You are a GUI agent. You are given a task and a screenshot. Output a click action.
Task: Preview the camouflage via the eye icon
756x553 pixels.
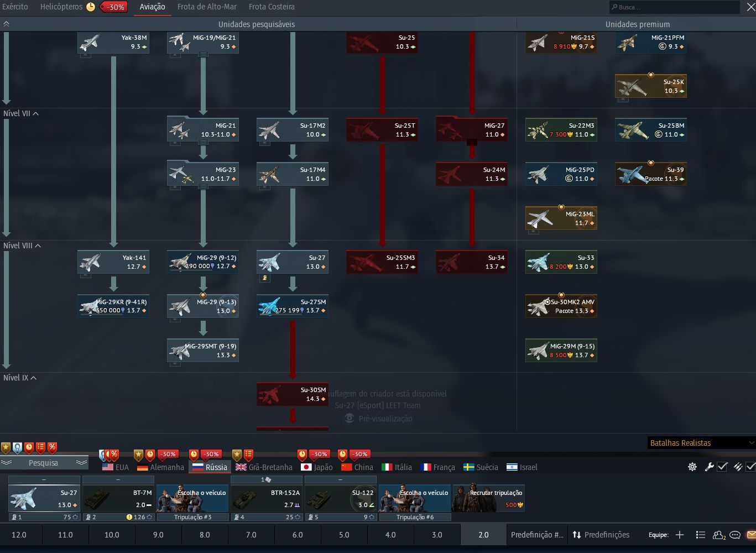tap(350, 419)
